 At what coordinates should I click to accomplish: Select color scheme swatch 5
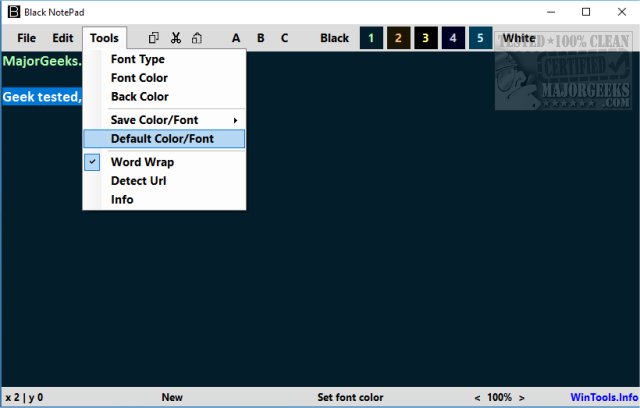480,38
